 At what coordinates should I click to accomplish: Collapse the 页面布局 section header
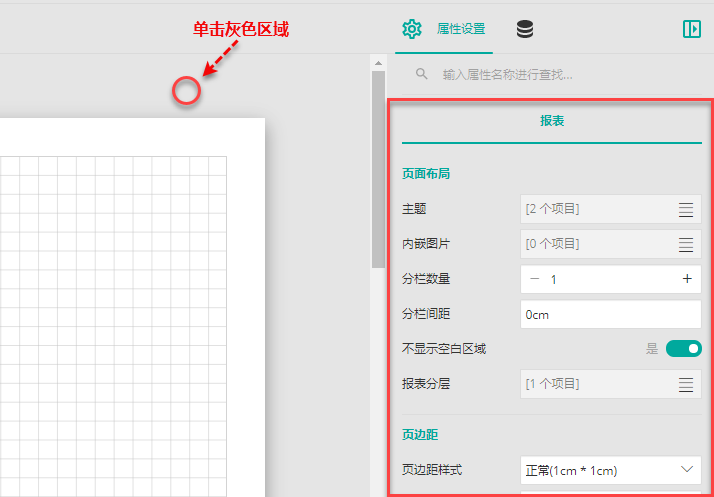click(x=426, y=173)
